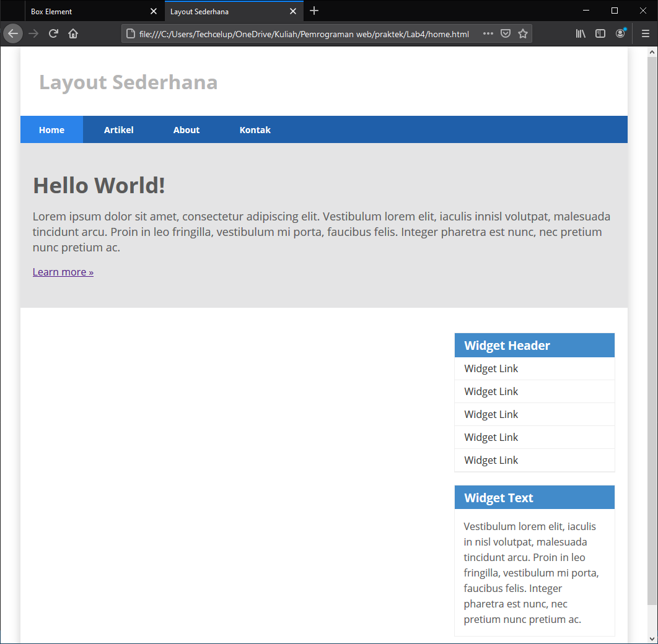Open the Firefox Library panel

pyautogui.click(x=581, y=33)
